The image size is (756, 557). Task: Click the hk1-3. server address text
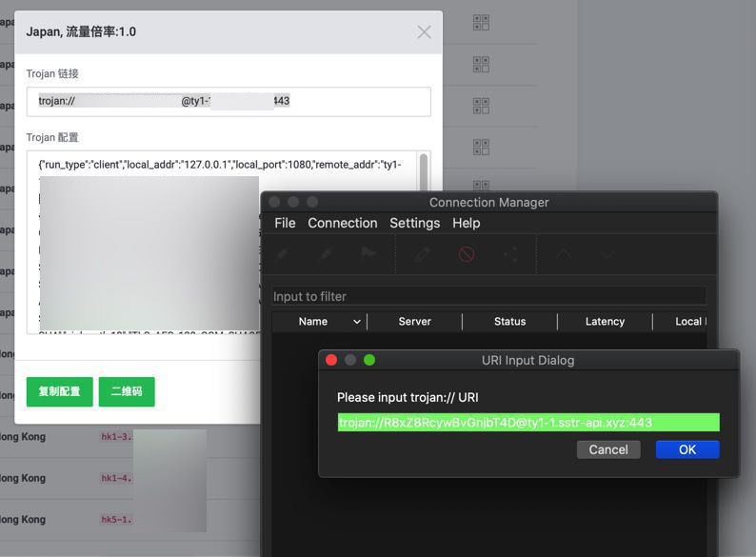click(x=116, y=437)
